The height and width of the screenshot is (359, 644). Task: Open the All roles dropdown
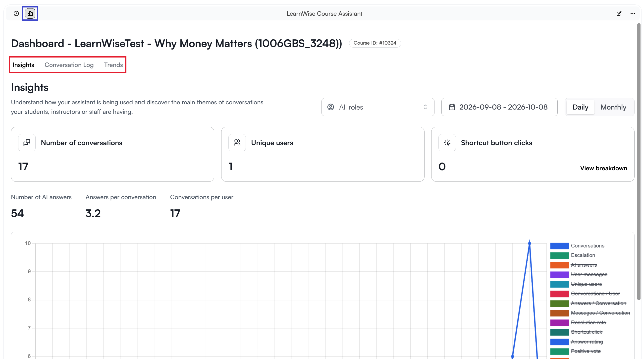point(378,107)
